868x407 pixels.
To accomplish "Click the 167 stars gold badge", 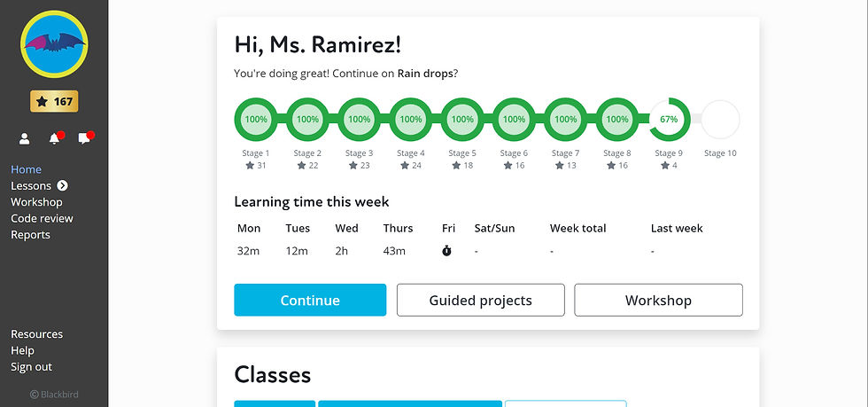I will [54, 101].
